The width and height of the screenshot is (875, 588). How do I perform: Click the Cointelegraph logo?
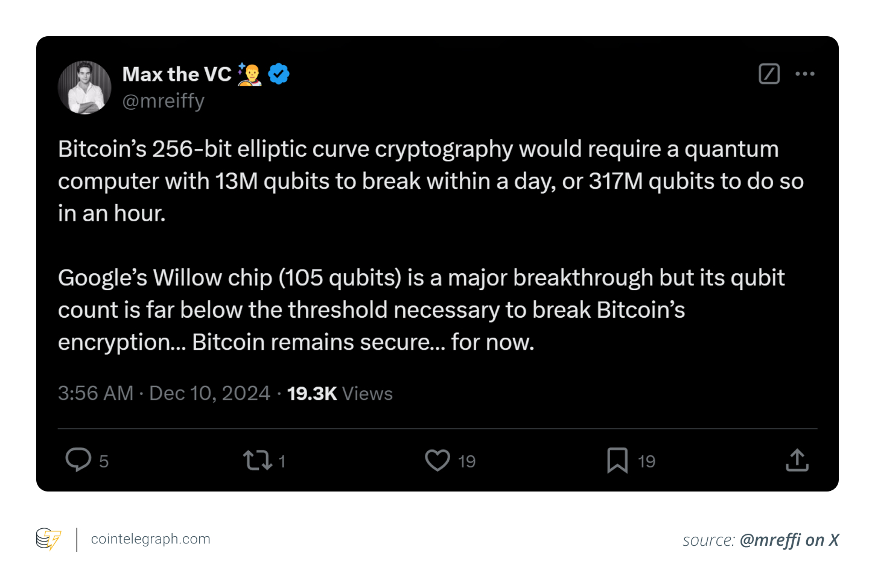pyautogui.click(x=48, y=539)
